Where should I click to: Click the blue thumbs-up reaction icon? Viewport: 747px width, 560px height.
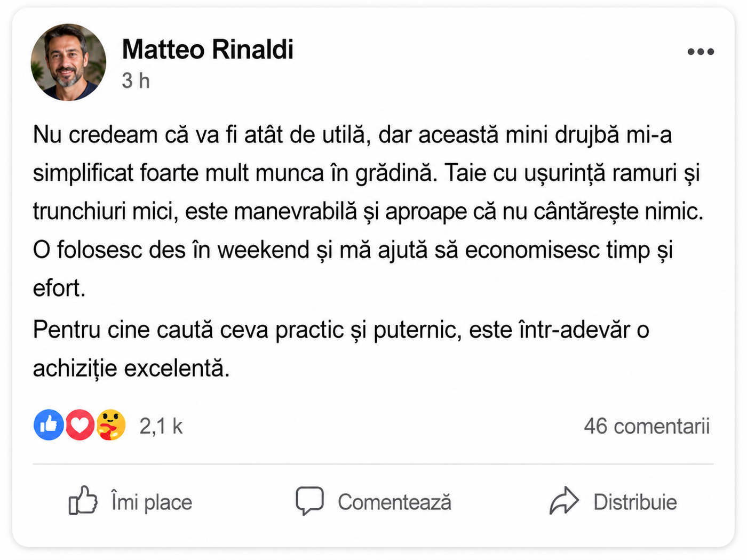(x=49, y=425)
